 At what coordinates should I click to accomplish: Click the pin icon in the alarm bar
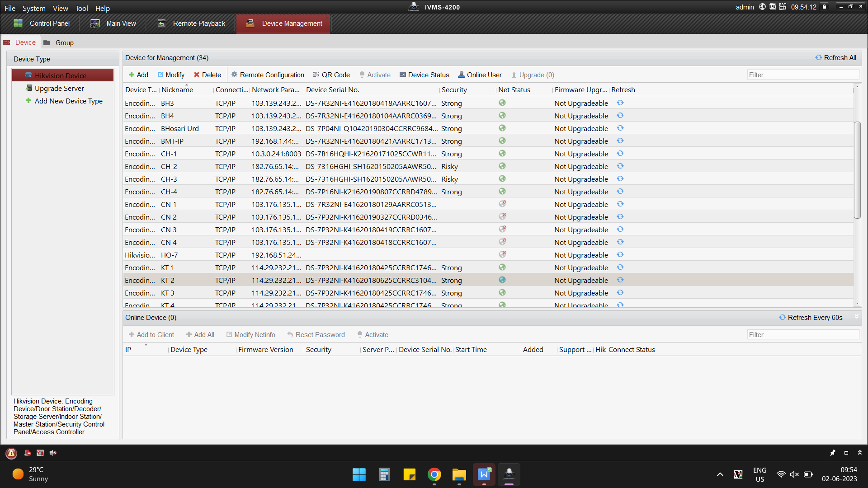(x=833, y=453)
